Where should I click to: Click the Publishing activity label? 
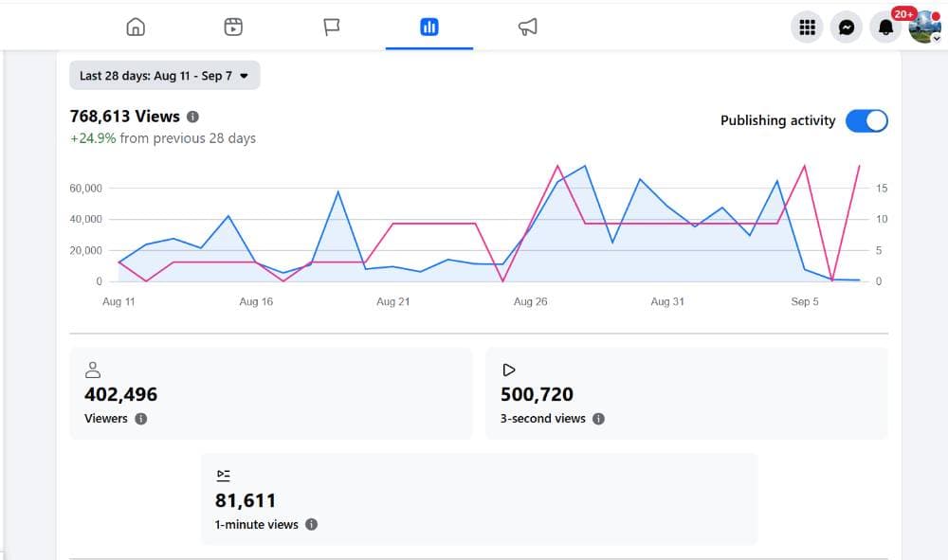pos(777,121)
